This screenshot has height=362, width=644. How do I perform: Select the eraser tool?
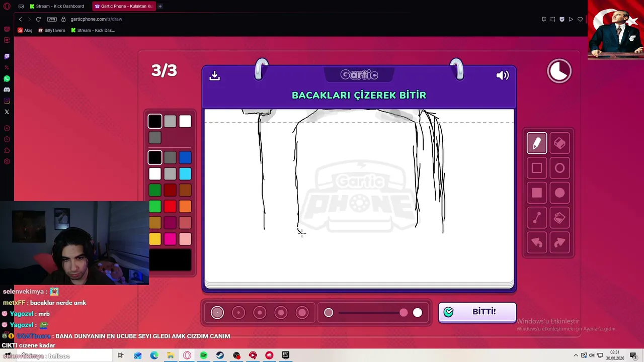[559, 143]
